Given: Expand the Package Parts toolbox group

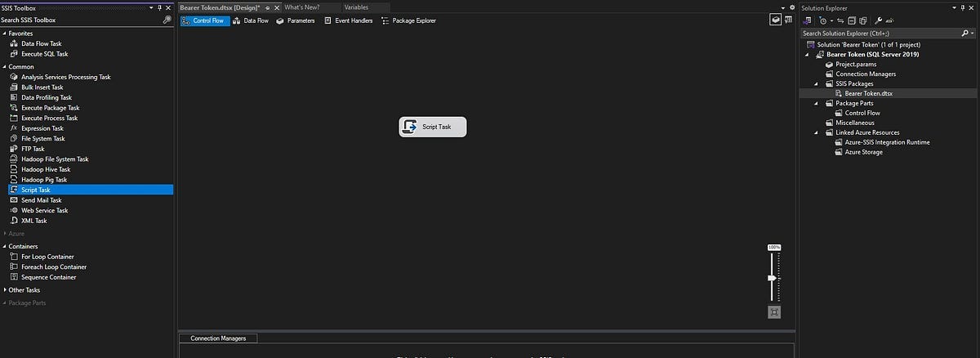Looking at the screenshot, I should pos(4,303).
